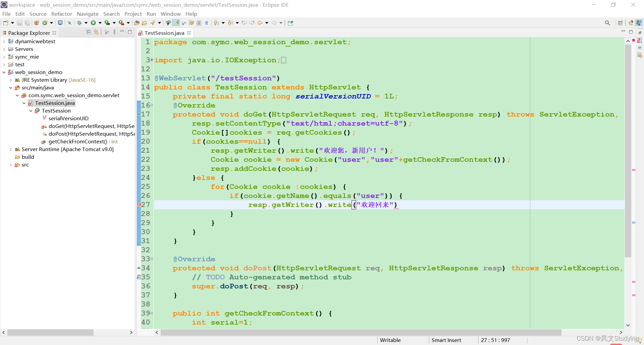The width and height of the screenshot is (644, 345).
Task: Toggle Block Selection Mode
Action: [199, 23]
